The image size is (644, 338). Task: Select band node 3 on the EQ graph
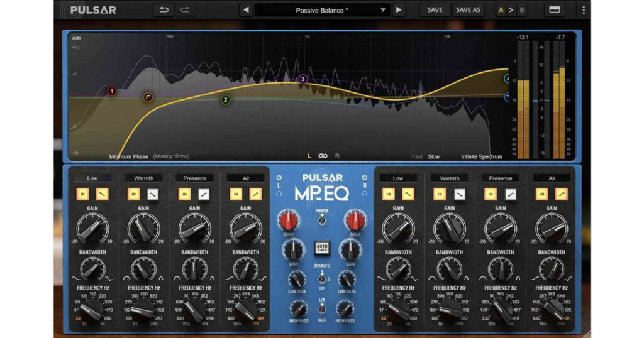tap(303, 79)
